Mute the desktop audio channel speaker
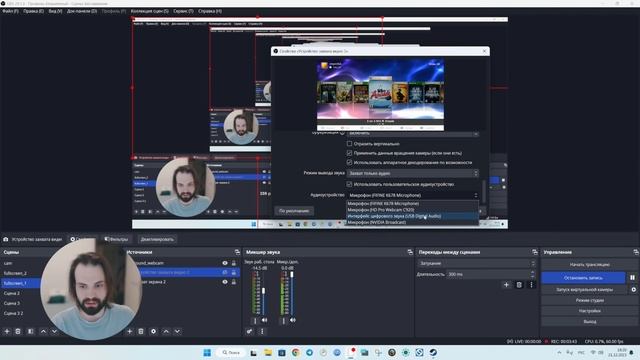 pyautogui.click(x=264, y=320)
